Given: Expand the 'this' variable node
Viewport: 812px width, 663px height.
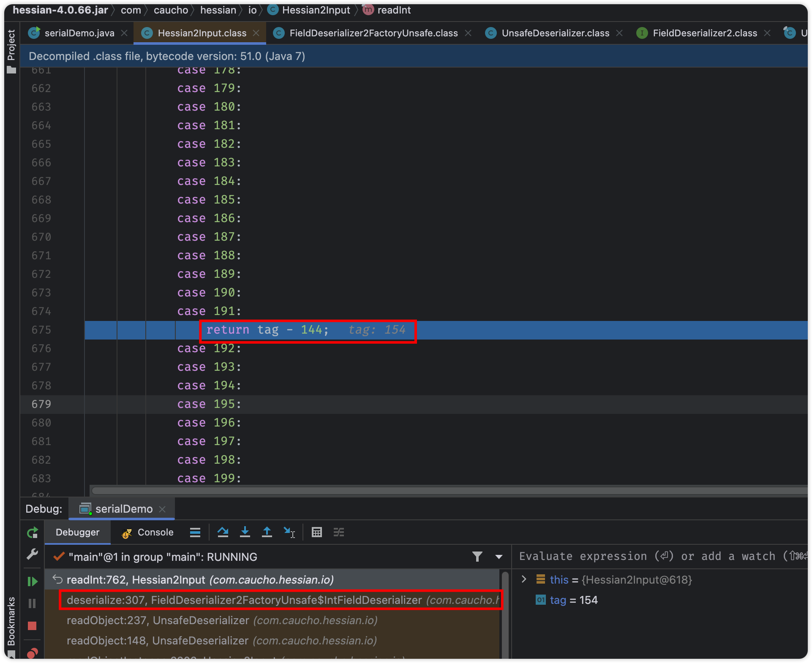Looking at the screenshot, I should tap(524, 579).
